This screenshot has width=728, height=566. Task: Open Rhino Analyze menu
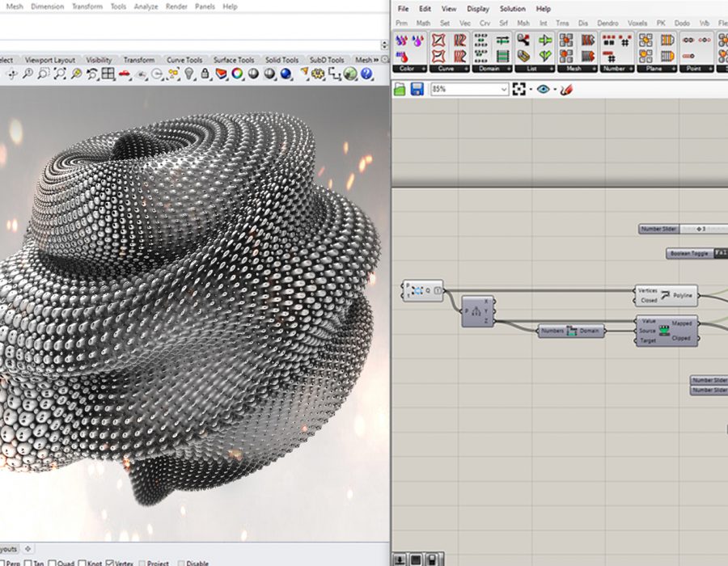(x=146, y=6)
